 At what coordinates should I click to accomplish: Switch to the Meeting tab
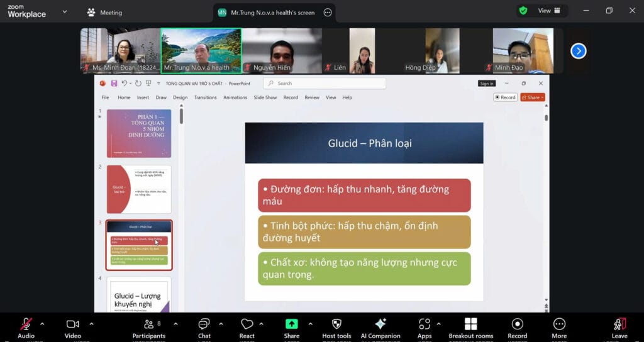click(x=105, y=13)
